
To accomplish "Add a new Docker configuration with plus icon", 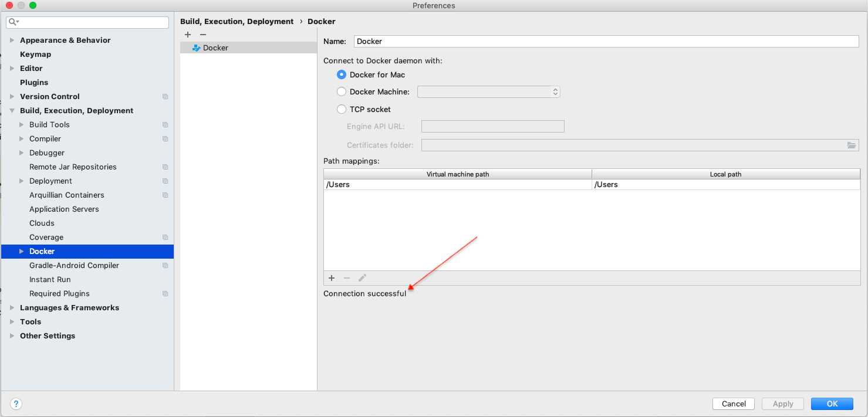I will pos(188,35).
